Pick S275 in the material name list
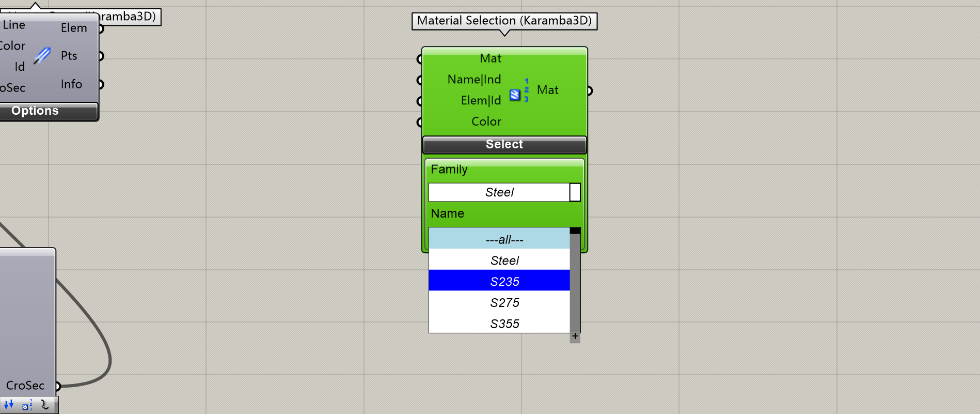The height and width of the screenshot is (414, 980). coord(499,303)
